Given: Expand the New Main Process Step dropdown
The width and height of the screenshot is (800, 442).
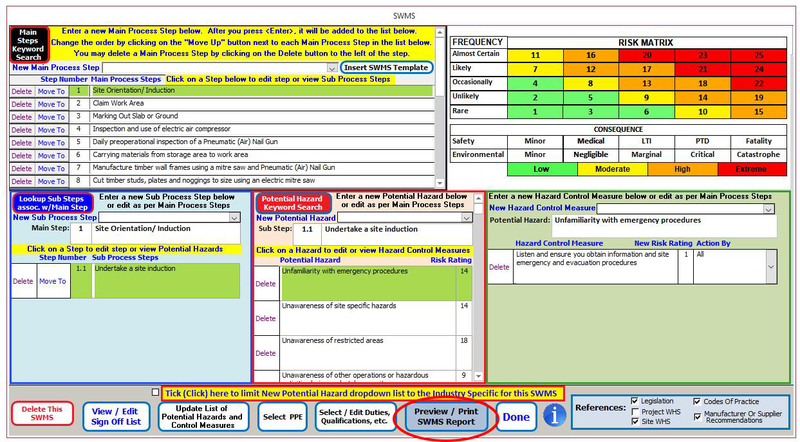Looking at the screenshot, I should click(332, 68).
